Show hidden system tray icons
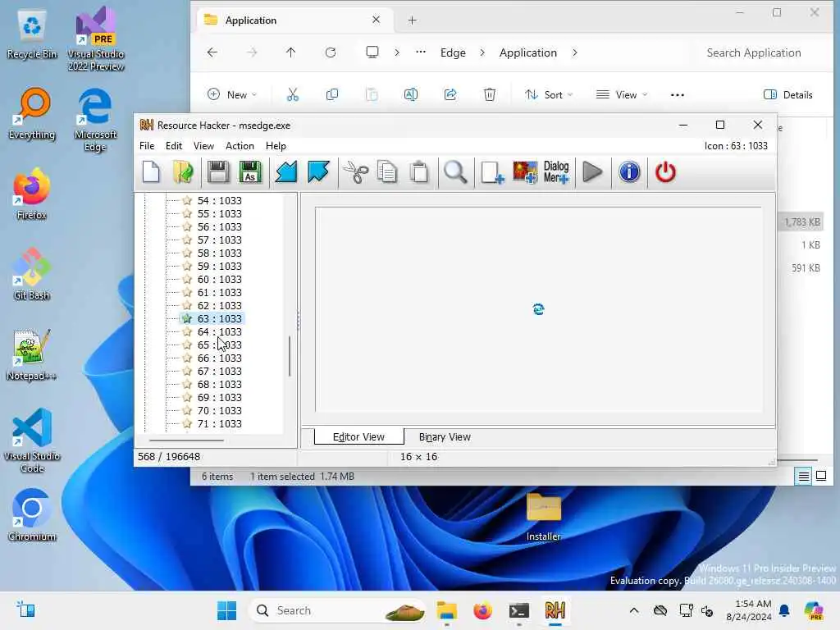 pos(634,610)
